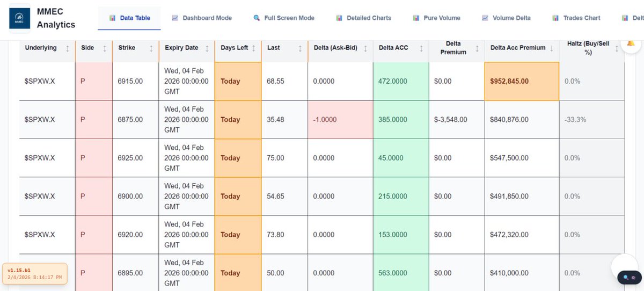Image resolution: width=644 pixels, height=291 pixels.
Task: Sort by Strike column arrows
Action: [151, 48]
